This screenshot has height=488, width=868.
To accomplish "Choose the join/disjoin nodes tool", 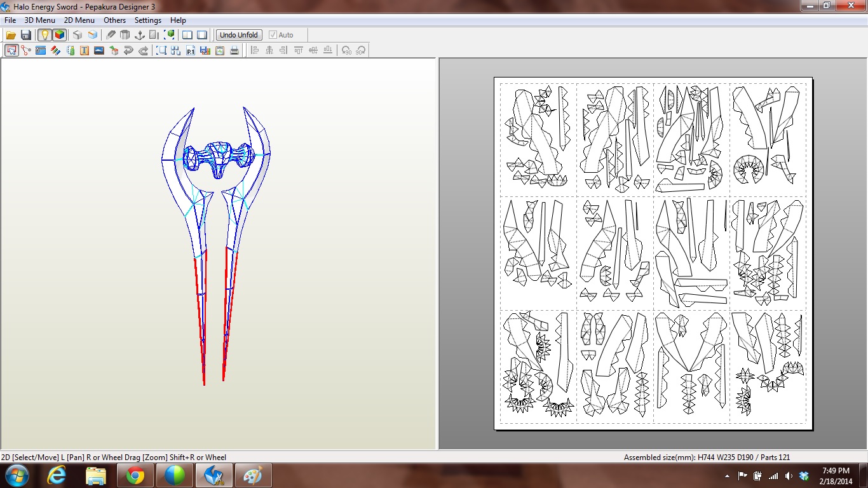I will 26,50.
